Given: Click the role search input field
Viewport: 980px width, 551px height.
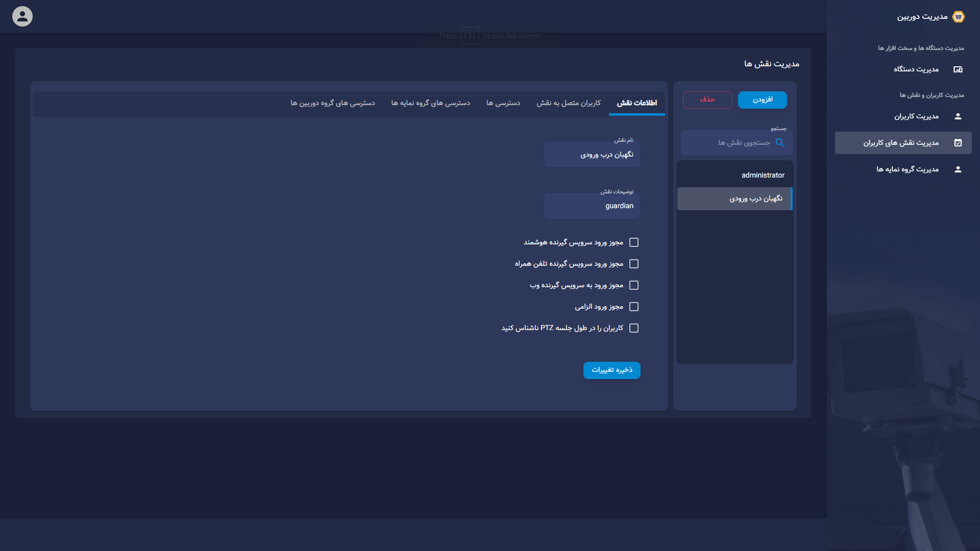Looking at the screenshot, I should (737, 143).
